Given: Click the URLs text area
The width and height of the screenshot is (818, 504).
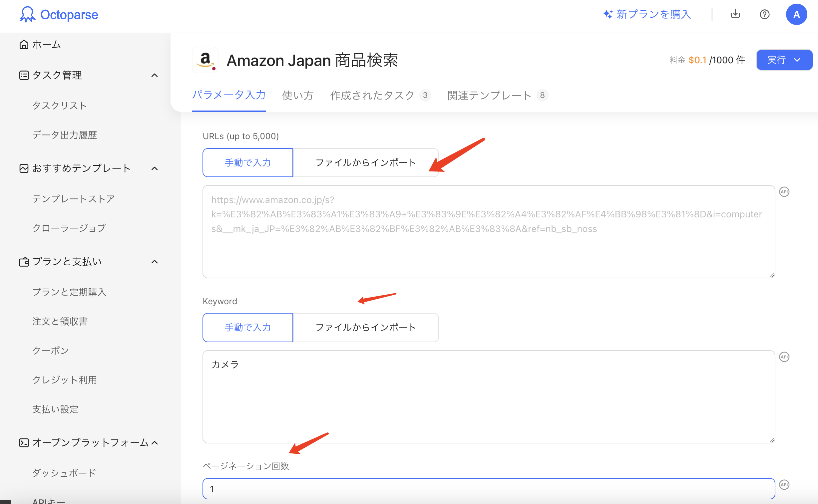Looking at the screenshot, I should 489,232.
